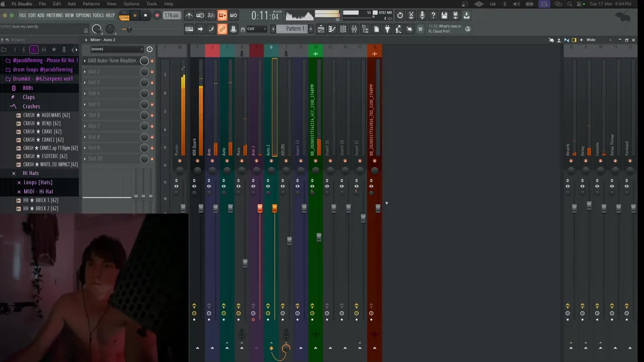Open the macOS Add menu
644x362 pixels.
coord(71,4)
